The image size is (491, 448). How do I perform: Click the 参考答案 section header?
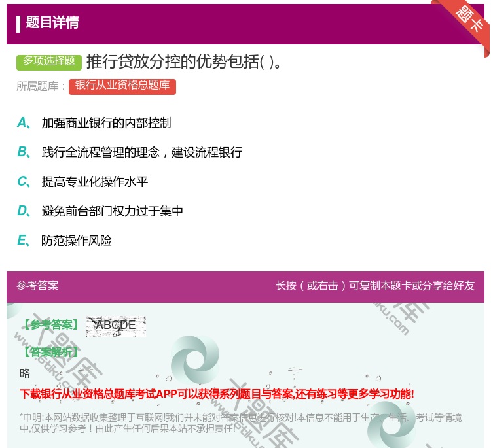[x=37, y=286]
